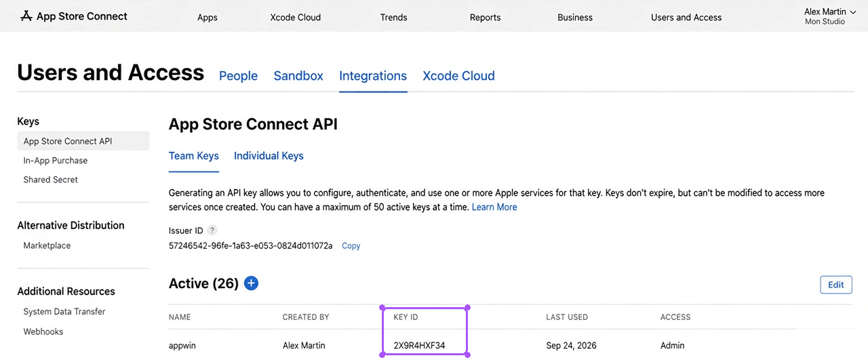The width and height of the screenshot is (868, 358).
Task: Click Alex Martin in the appwin row
Action: pyautogui.click(x=304, y=346)
